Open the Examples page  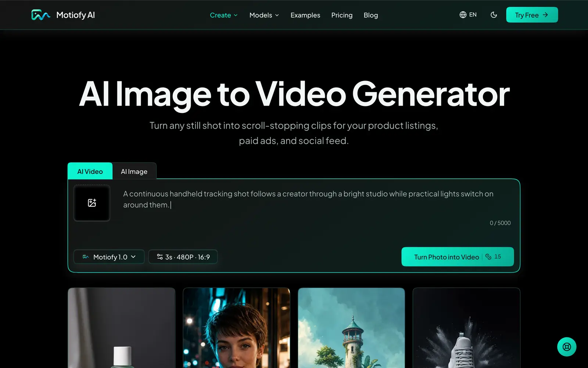coord(305,15)
